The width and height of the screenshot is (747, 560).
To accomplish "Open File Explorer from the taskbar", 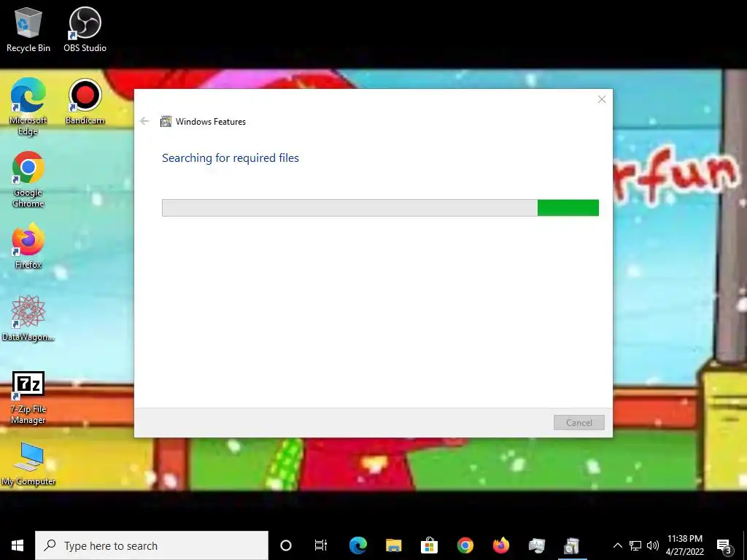I will point(393,545).
